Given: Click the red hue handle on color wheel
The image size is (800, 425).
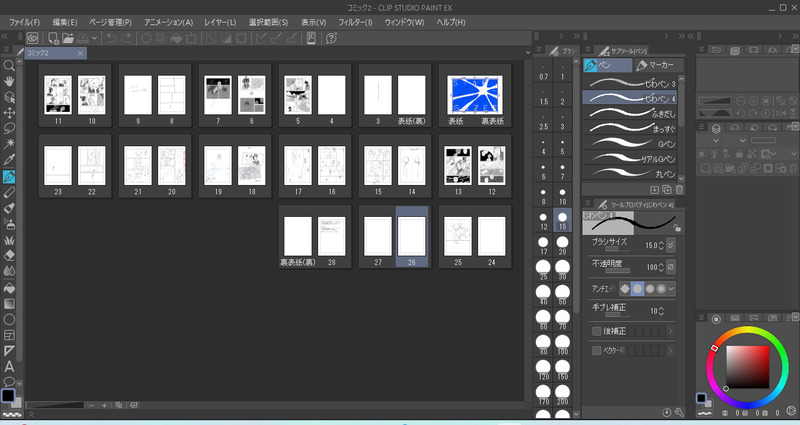Looking at the screenshot, I should [x=715, y=348].
